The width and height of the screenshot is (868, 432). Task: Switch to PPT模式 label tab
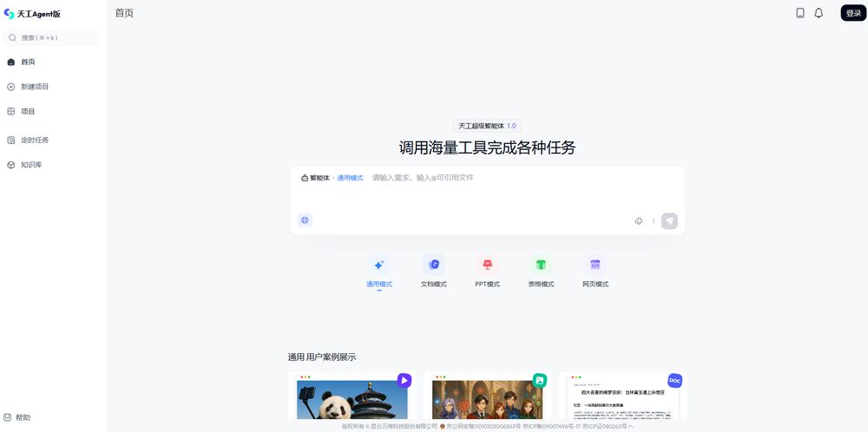(x=488, y=285)
